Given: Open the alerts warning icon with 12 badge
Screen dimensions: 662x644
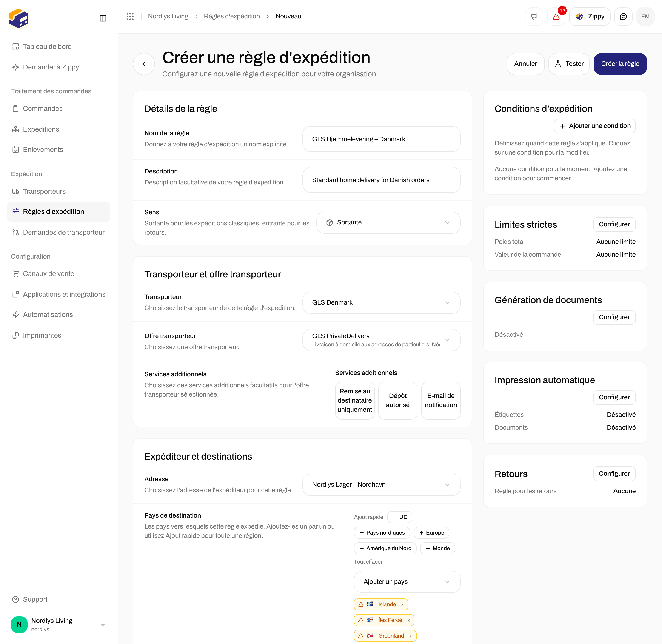Looking at the screenshot, I should (556, 17).
